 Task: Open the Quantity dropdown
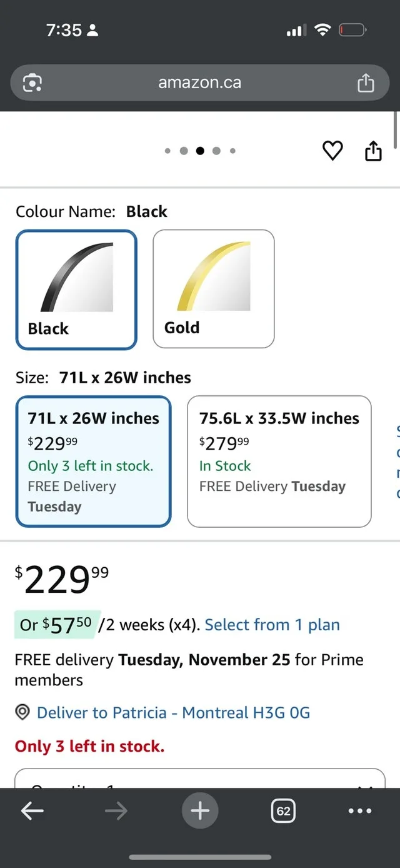coord(200,787)
